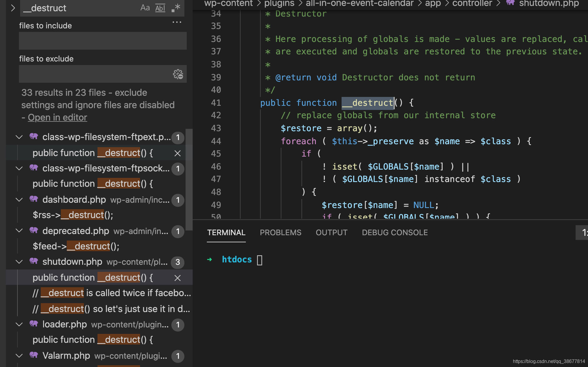Click PHP icon of class-wp-filesystem-ftpsock file

click(34, 168)
